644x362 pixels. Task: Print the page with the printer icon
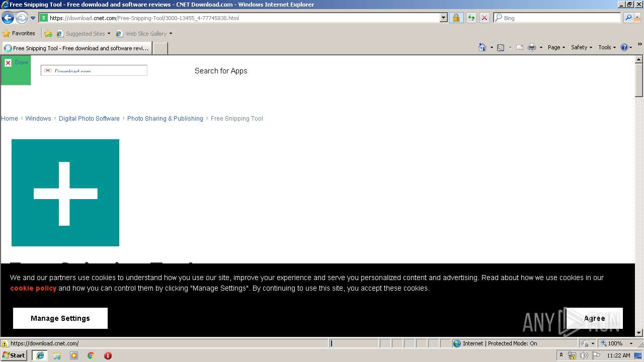[532, 47]
